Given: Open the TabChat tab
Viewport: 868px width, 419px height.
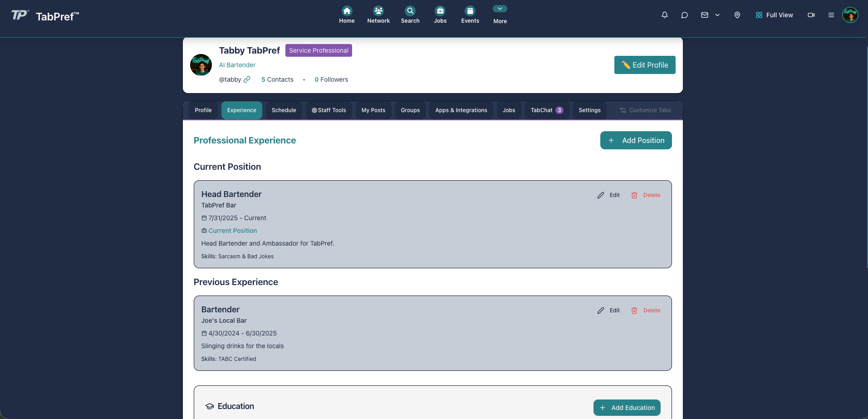Looking at the screenshot, I should point(547,110).
